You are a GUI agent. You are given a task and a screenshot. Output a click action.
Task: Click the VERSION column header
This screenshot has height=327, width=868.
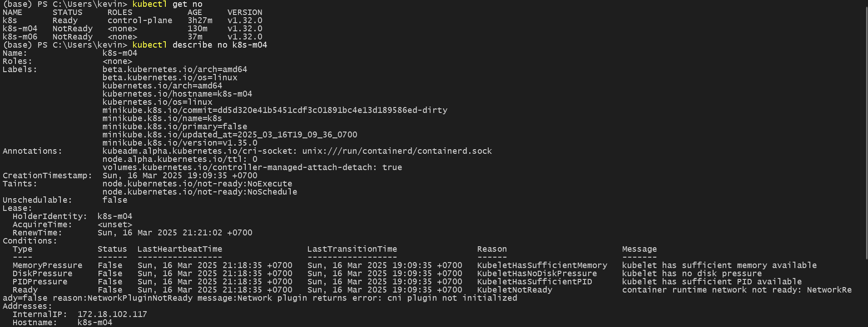coord(244,12)
